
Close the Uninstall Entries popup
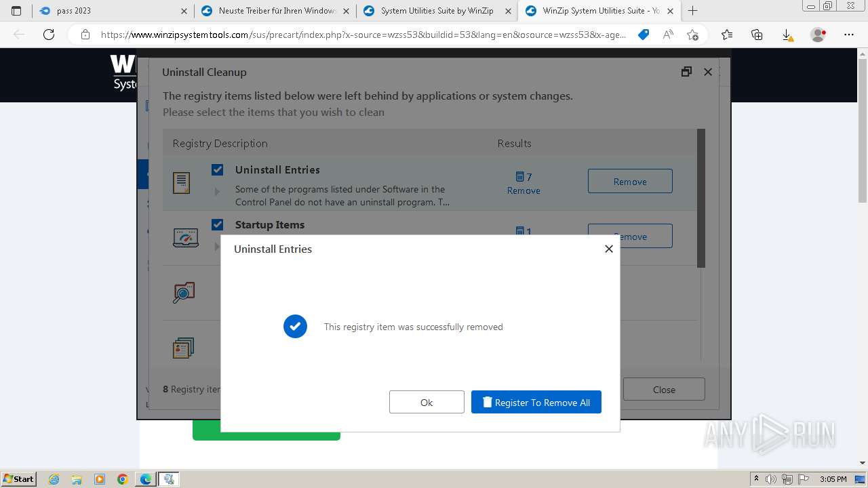pos(609,249)
